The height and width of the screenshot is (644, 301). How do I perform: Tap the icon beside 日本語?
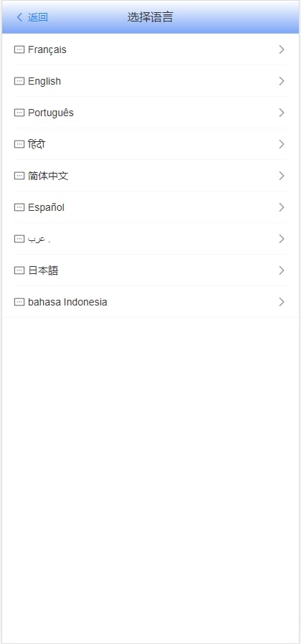coord(19,270)
